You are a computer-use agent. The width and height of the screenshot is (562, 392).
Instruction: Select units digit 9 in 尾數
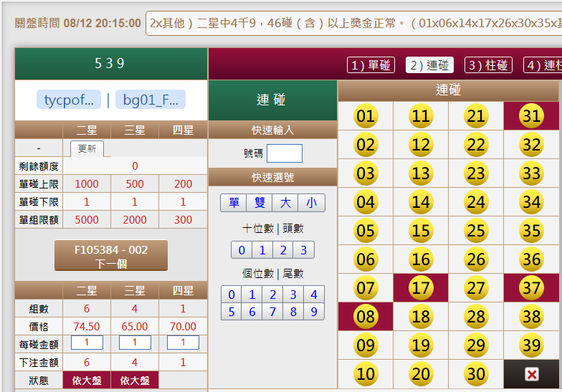(x=314, y=312)
